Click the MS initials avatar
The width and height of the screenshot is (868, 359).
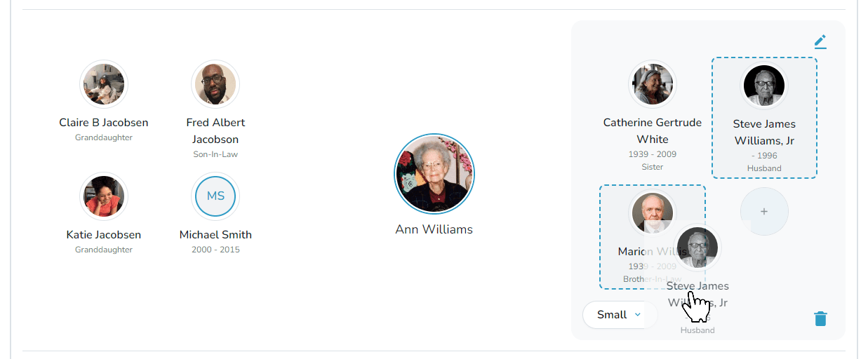pyautogui.click(x=215, y=196)
